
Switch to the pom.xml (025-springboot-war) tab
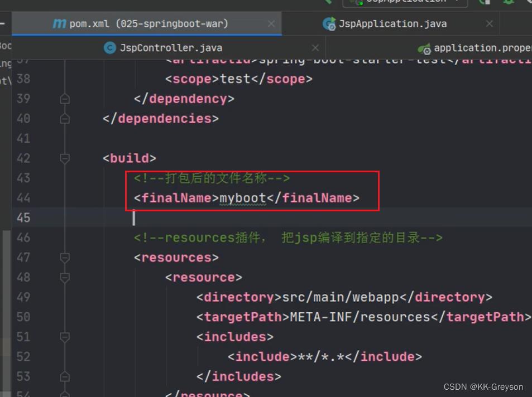click(x=147, y=24)
